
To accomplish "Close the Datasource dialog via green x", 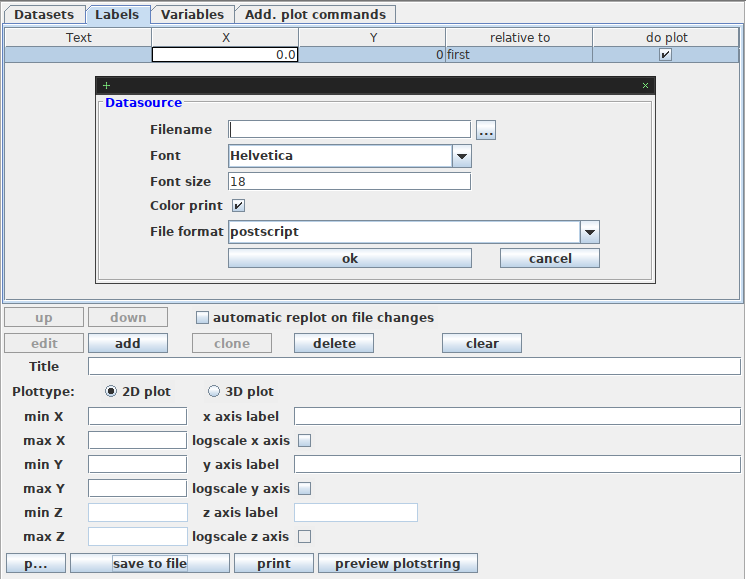I will tap(645, 86).
